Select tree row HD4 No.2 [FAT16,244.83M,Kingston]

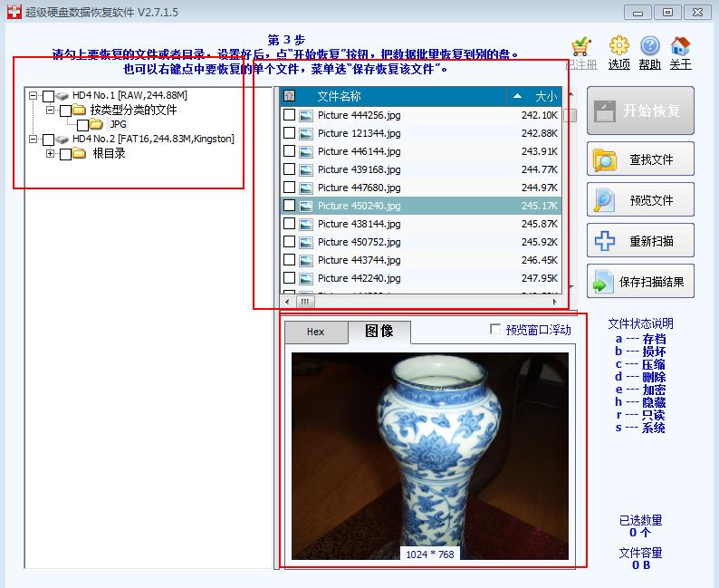coord(153,139)
